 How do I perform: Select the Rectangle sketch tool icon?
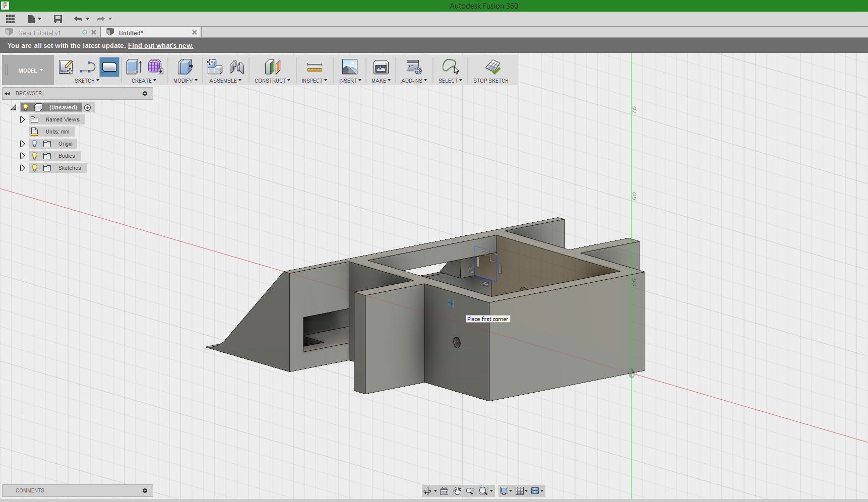[x=109, y=67]
